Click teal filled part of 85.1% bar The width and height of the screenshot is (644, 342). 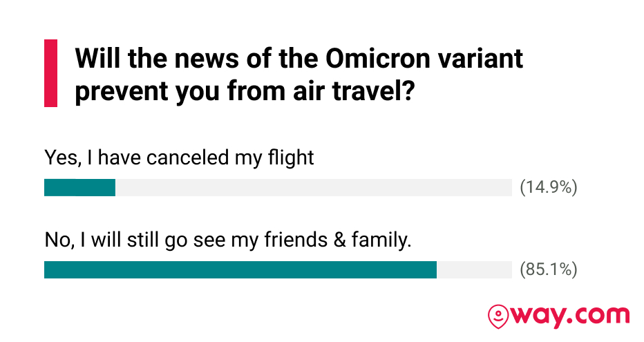pos(240,270)
